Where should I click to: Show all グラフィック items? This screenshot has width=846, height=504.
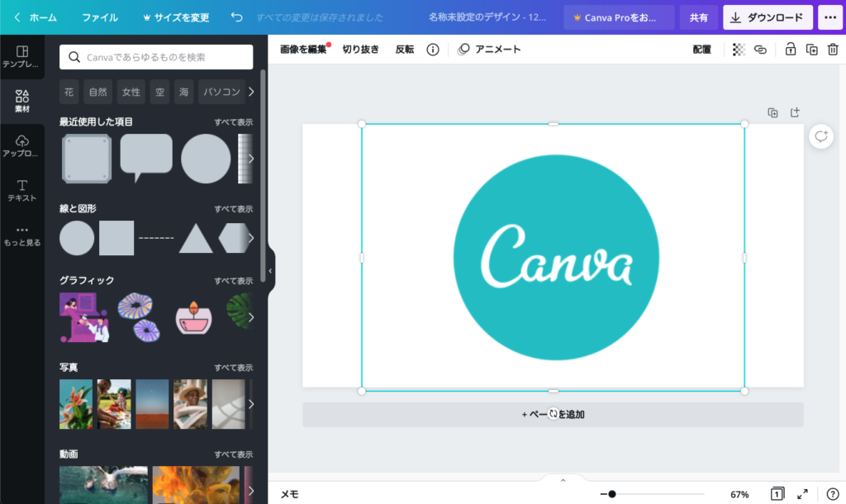[234, 281]
